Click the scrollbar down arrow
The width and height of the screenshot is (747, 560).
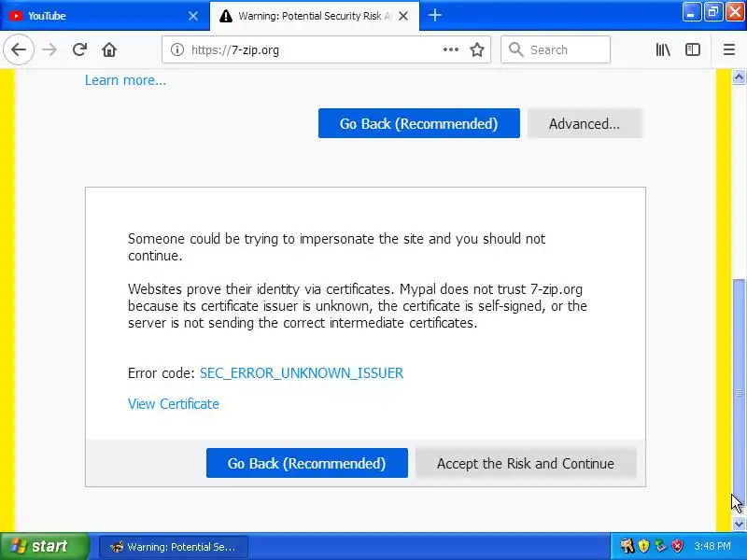pyautogui.click(x=739, y=524)
